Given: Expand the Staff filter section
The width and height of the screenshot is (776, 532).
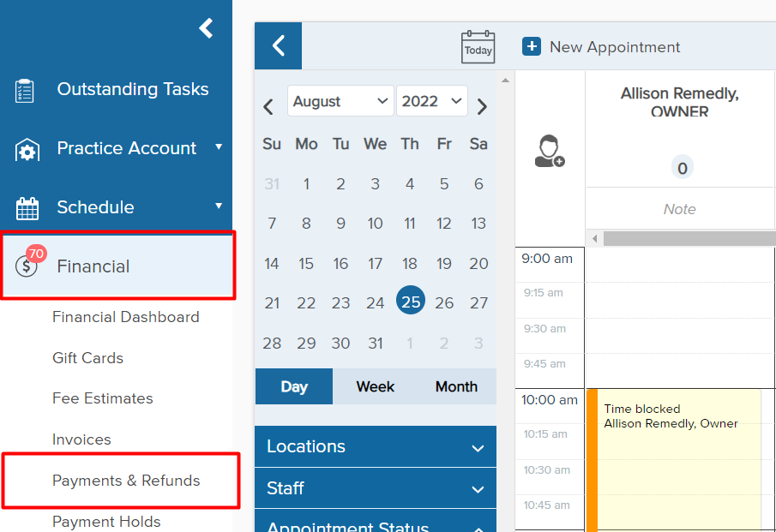Looking at the screenshot, I should (375, 488).
